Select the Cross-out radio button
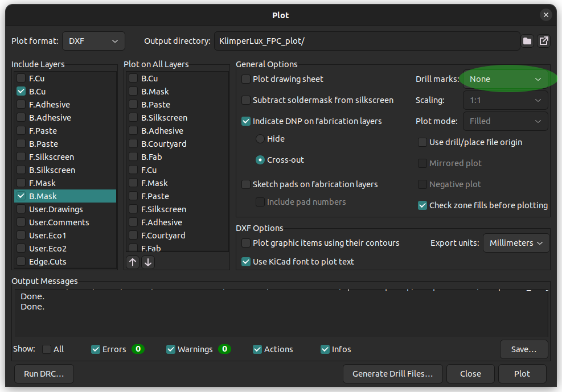The image size is (562, 392). (x=260, y=160)
